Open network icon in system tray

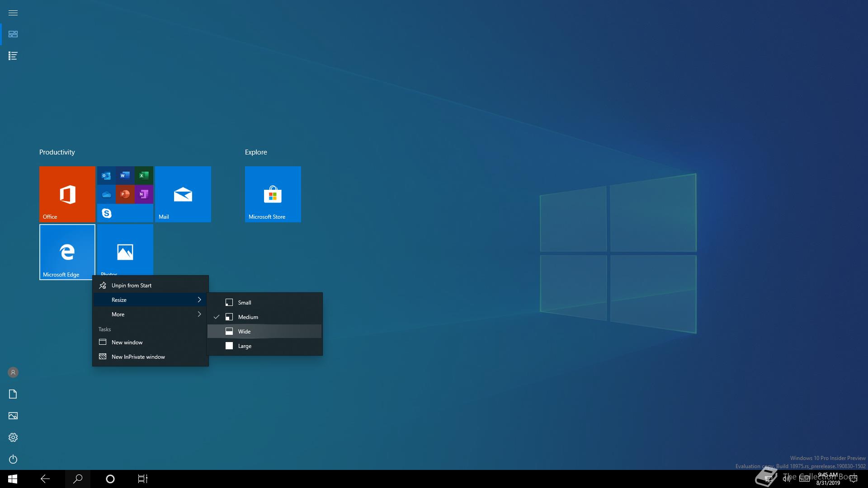tap(768, 479)
